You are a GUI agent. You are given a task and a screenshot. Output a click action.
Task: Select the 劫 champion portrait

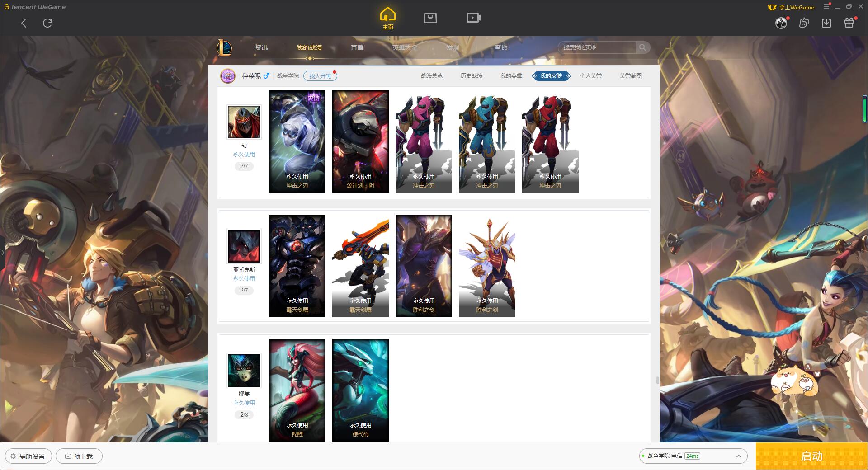point(244,122)
